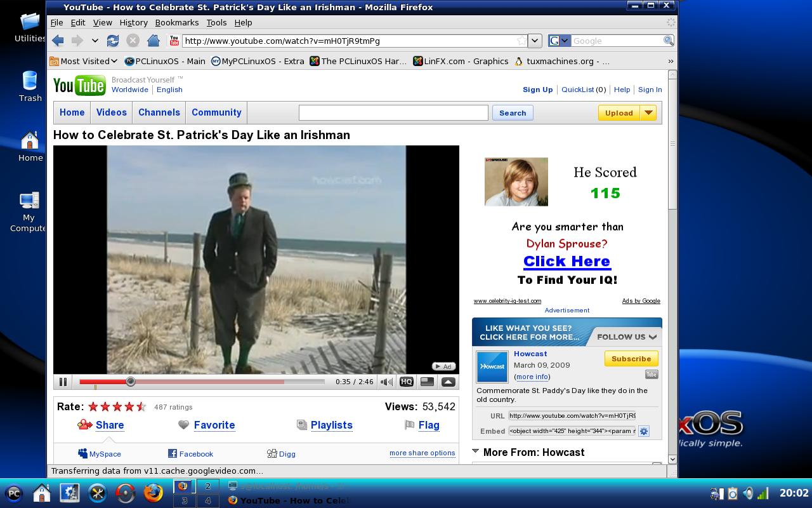Click the yellow Upload button
The height and width of the screenshot is (508, 812).
[x=619, y=113]
